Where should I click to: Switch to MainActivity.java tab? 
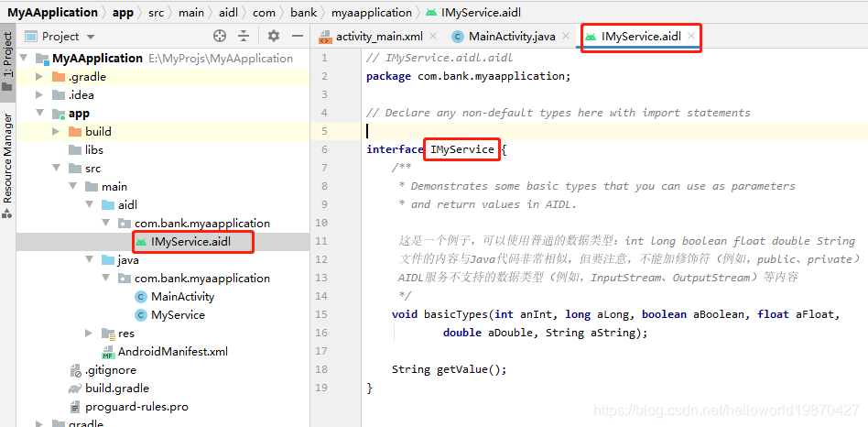click(x=512, y=37)
